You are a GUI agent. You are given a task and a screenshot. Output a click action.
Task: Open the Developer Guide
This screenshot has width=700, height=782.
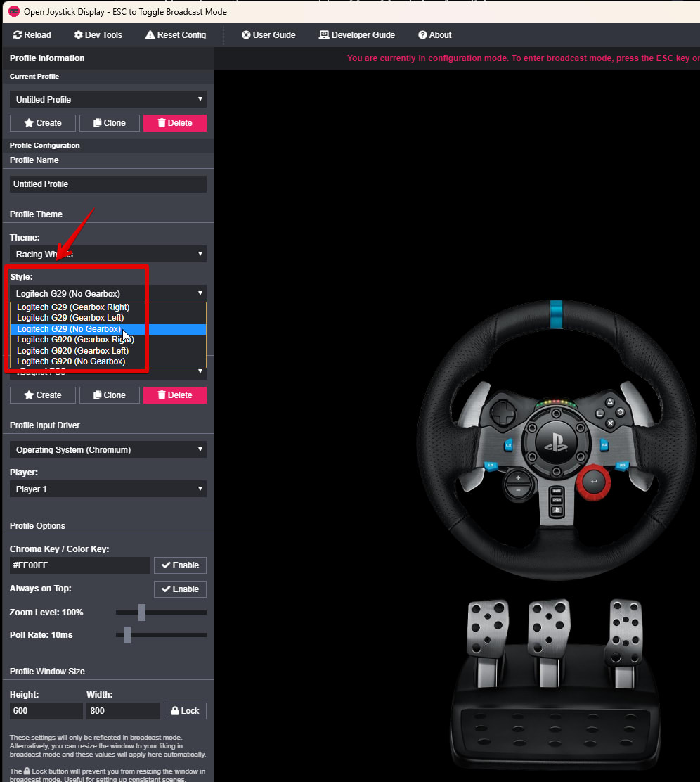(357, 35)
